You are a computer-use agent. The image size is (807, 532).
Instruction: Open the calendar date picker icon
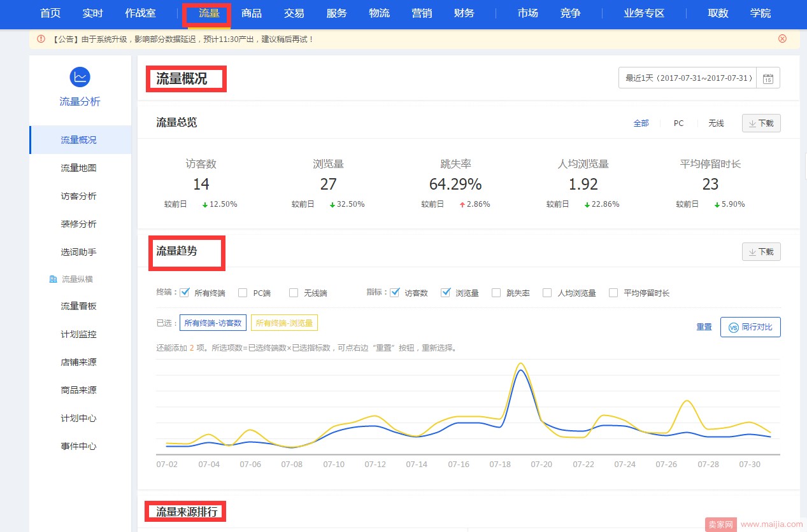(768, 78)
